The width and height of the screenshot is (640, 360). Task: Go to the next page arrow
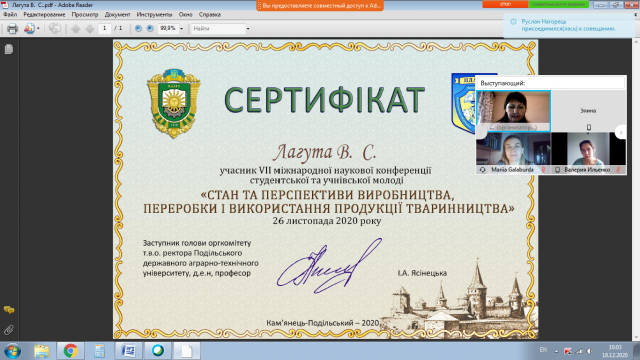pyautogui.click(x=90, y=29)
